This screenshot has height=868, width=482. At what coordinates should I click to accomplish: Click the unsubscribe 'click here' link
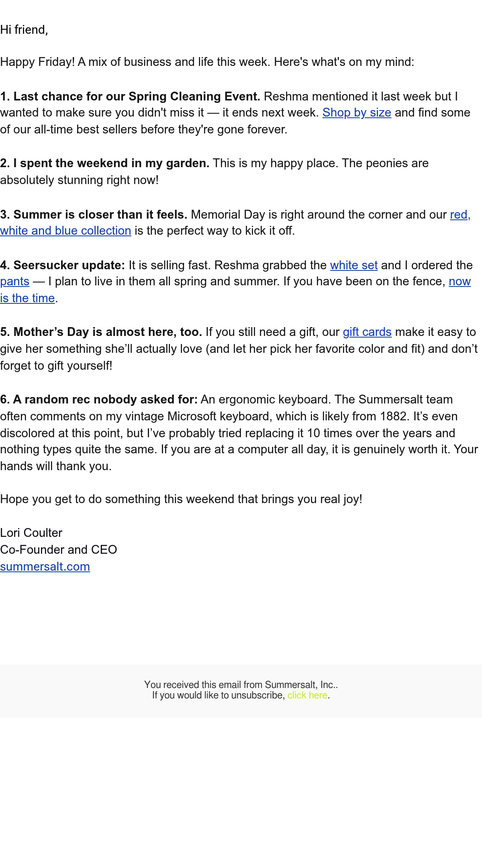(x=308, y=695)
